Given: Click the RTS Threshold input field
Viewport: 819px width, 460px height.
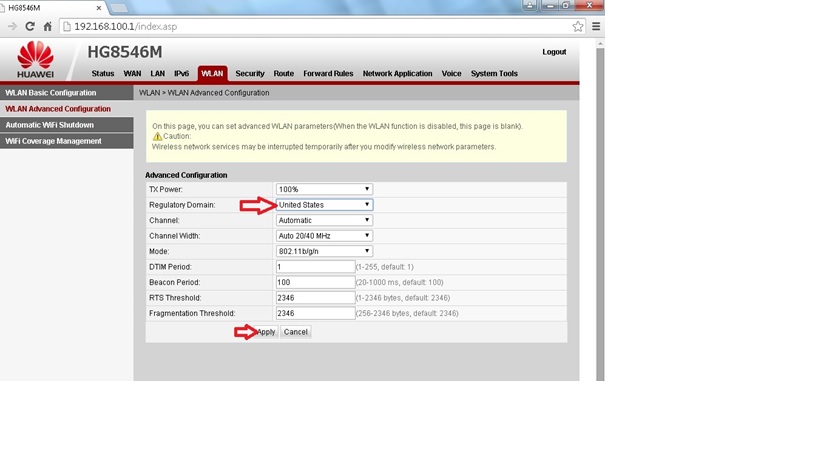Looking at the screenshot, I should [x=315, y=298].
